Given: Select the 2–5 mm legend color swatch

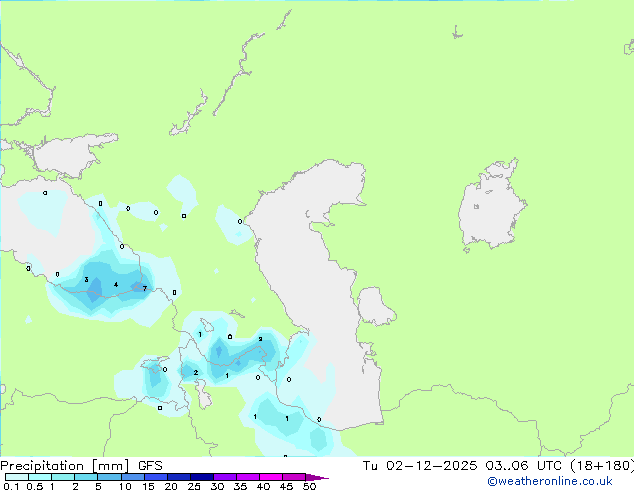Looking at the screenshot, I should point(86,477).
